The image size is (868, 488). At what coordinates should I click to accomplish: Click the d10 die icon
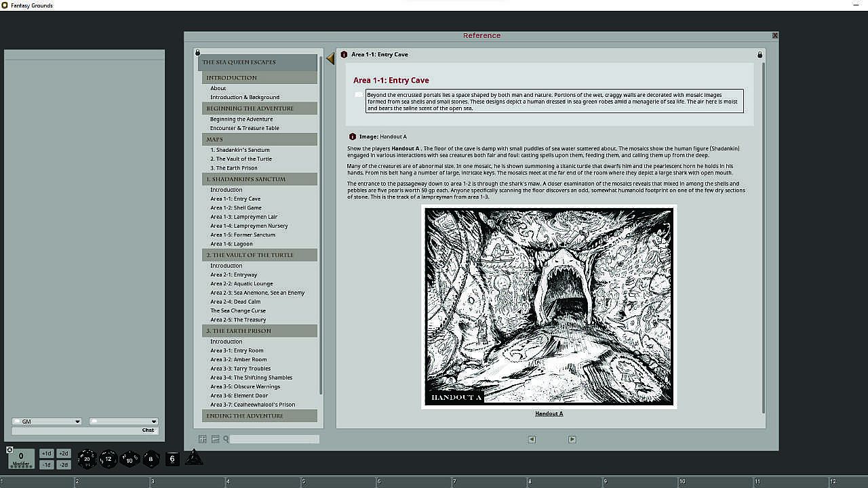click(x=130, y=459)
